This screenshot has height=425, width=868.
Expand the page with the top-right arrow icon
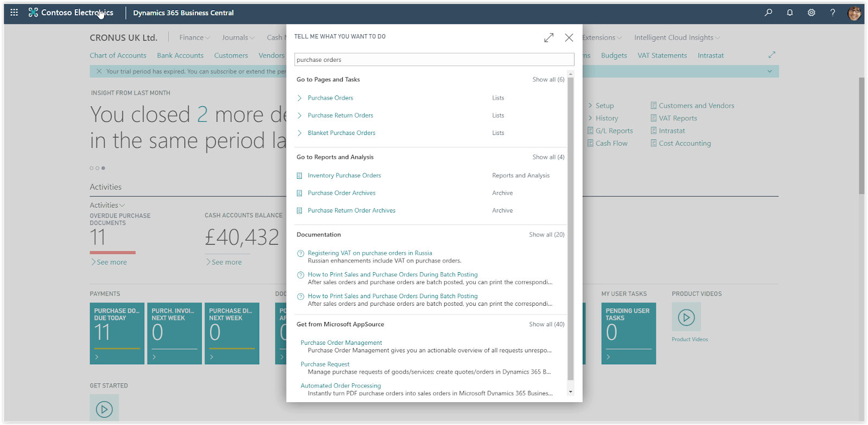pyautogui.click(x=772, y=55)
